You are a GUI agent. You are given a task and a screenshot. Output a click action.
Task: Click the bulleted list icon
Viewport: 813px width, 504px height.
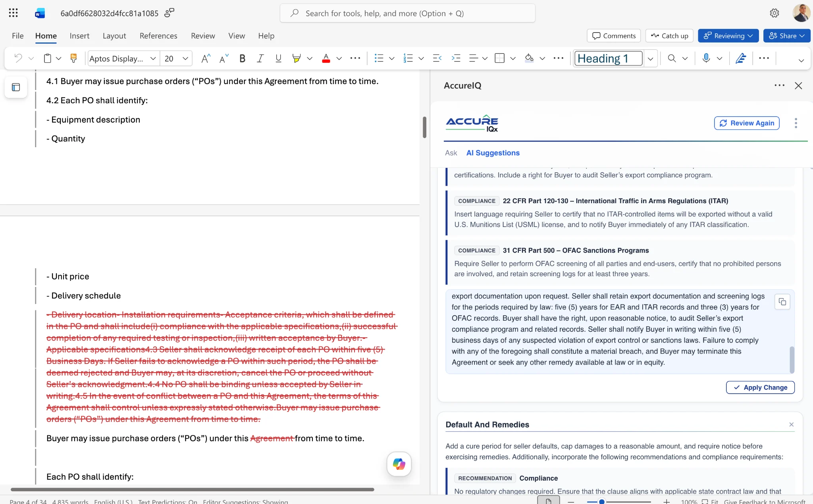click(x=379, y=58)
